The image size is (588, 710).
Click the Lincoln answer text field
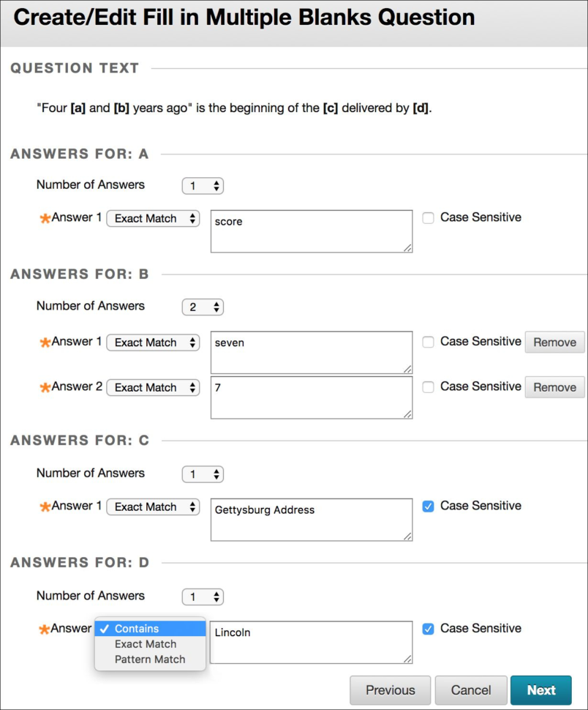[311, 643]
